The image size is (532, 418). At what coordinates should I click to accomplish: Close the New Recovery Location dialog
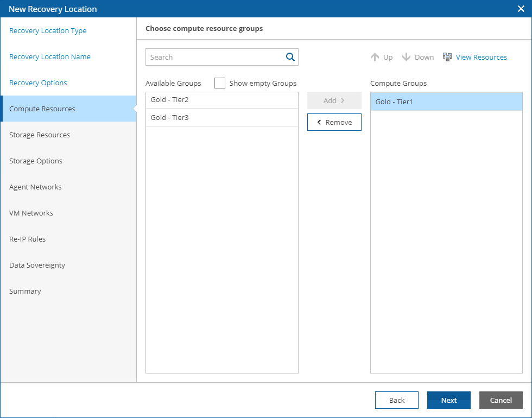pos(521,9)
